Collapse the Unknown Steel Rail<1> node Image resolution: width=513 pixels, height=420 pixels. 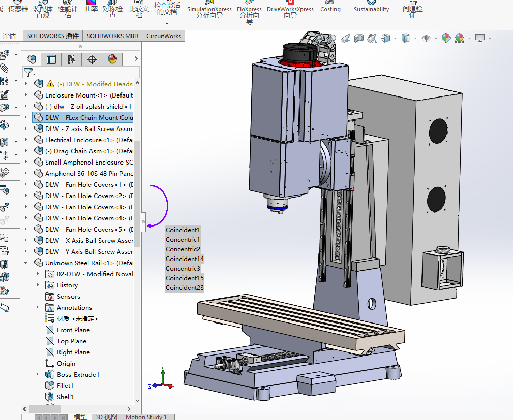26,263
